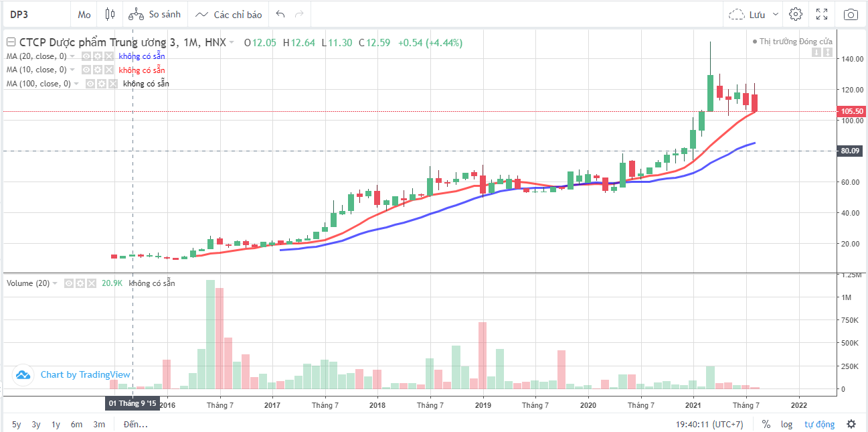
Task: Toggle logarithmic scale with log button
Action: 786,424
